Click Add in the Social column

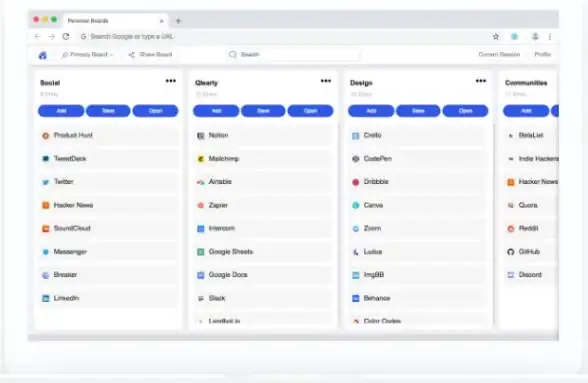click(61, 111)
